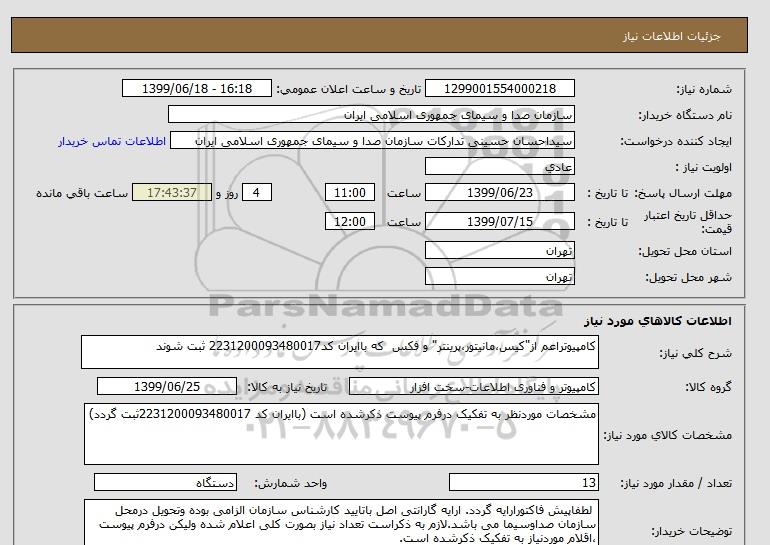
Task: Click the quantity field showing 13
Action: pos(523,482)
